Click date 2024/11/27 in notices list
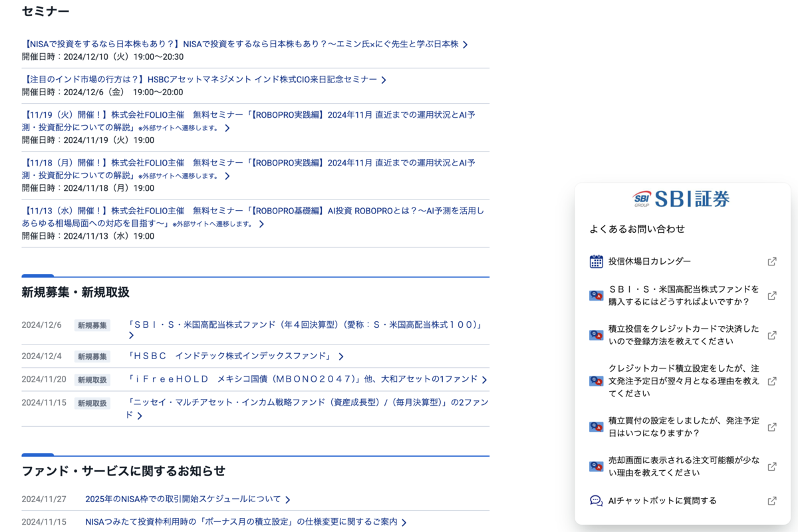 pyautogui.click(x=44, y=499)
